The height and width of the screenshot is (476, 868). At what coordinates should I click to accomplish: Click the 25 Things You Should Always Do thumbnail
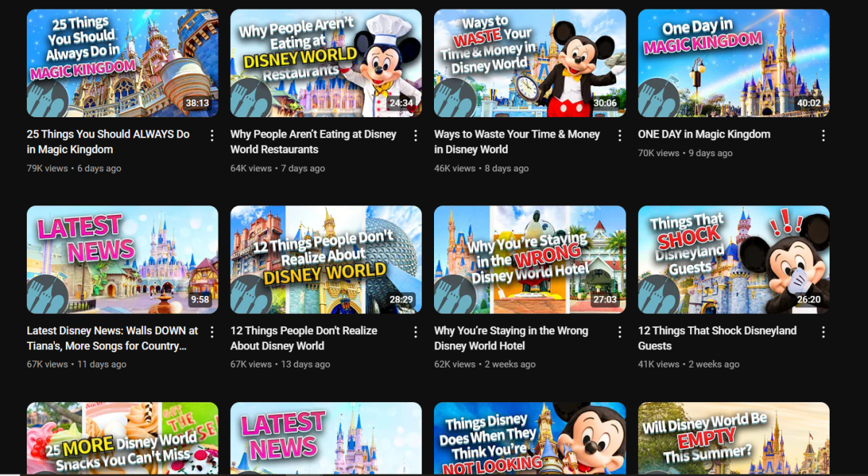(122, 63)
